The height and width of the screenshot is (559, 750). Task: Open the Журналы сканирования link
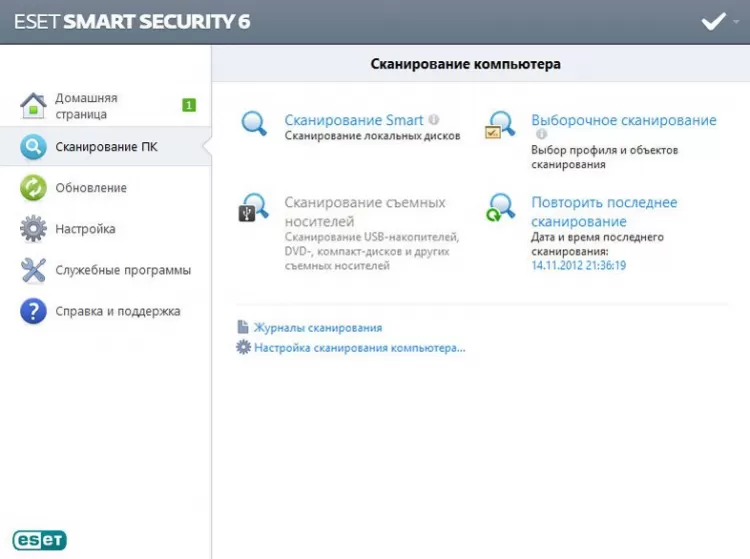point(317,327)
